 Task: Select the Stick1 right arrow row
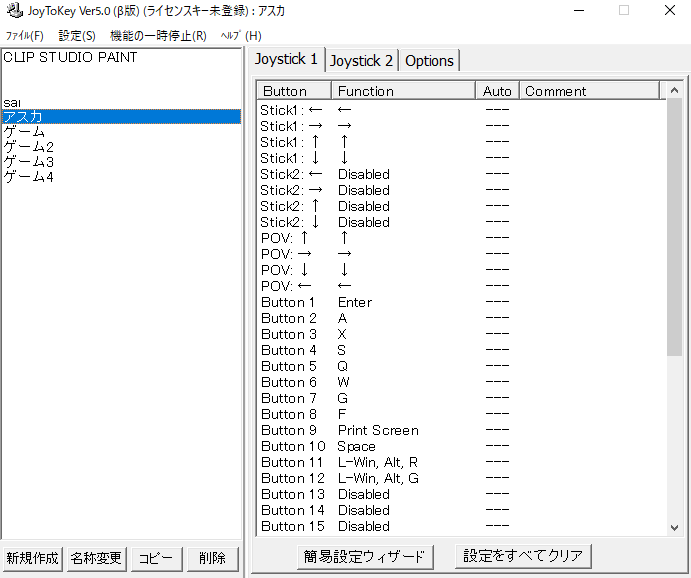[461, 126]
